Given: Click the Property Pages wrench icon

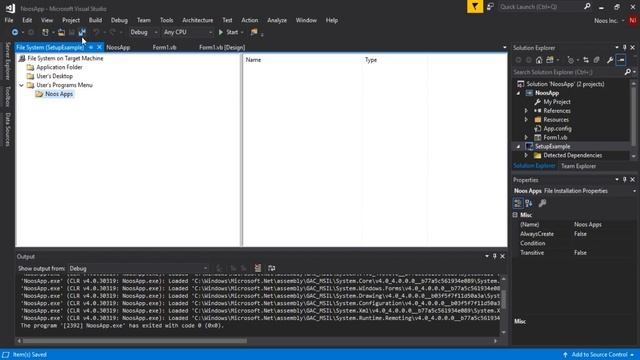Looking at the screenshot, I should click(x=542, y=203).
